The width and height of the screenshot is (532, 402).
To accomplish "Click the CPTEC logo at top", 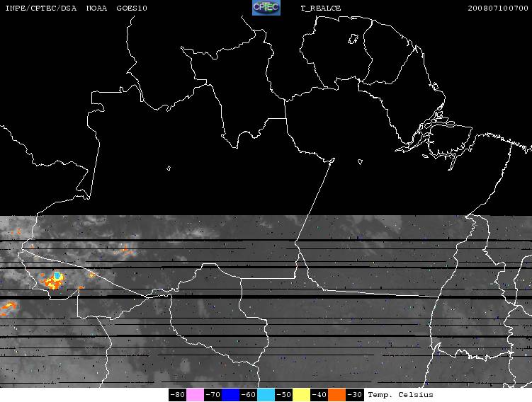I will pos(266,8).
